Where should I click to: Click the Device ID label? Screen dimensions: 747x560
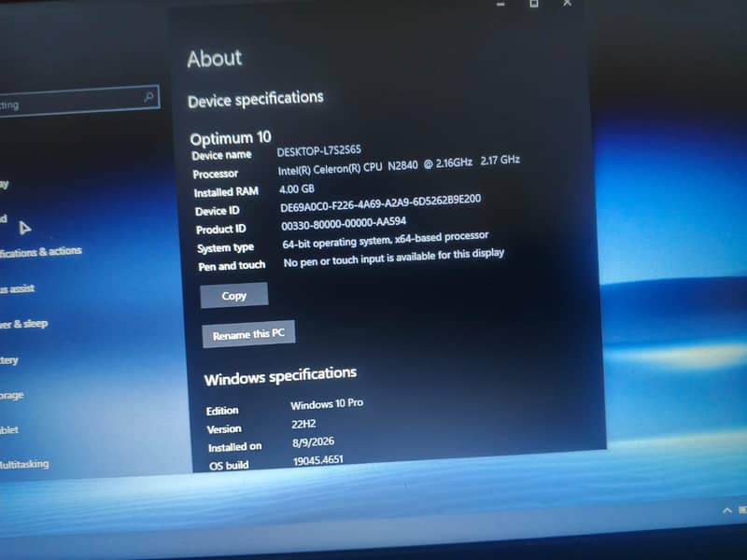point(218,211)
